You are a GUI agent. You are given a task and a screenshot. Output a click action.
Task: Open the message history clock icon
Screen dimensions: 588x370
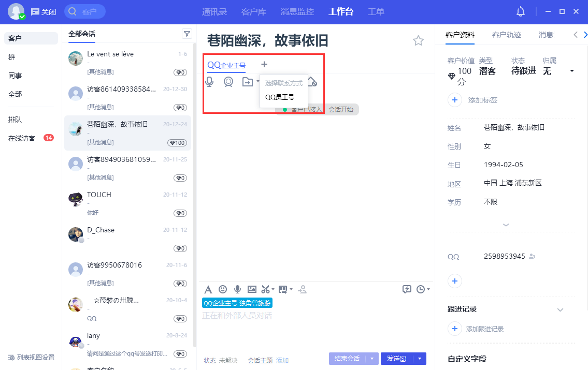(421, 289)
